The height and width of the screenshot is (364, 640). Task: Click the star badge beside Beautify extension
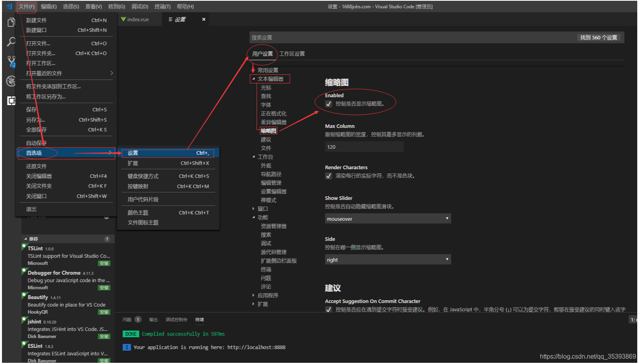tap(24, 295)
